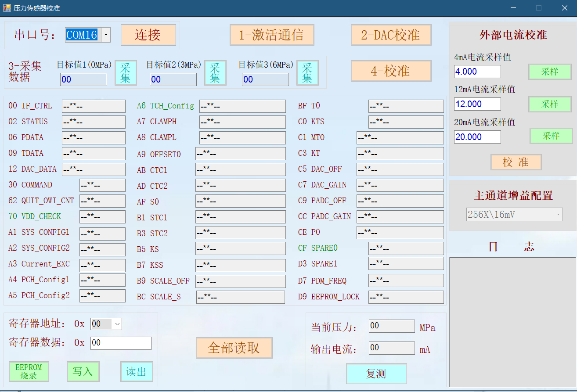Click 采集 next to 目标值1(0MPa)
577x392 pixels.
126,72
